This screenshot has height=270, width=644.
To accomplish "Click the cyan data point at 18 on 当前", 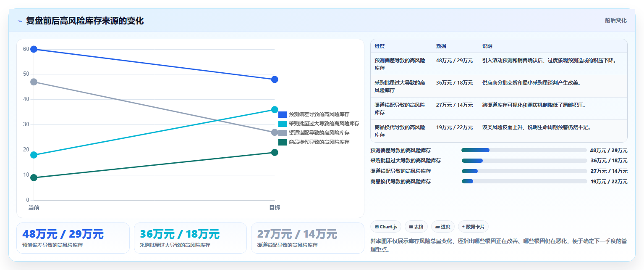I will (34, 155).
